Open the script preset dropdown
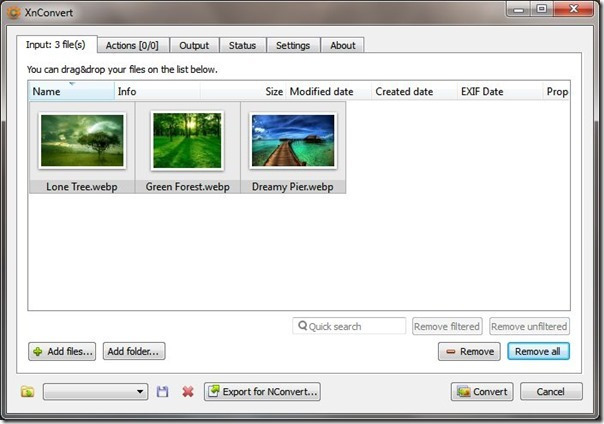The image size is (604, 424). 96,392
